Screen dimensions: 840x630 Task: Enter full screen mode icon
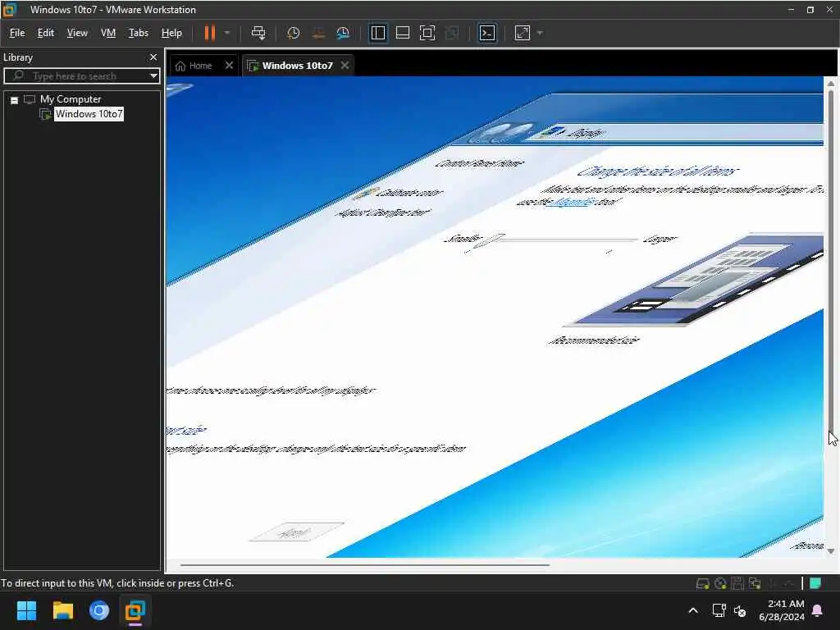pos(427,33)
